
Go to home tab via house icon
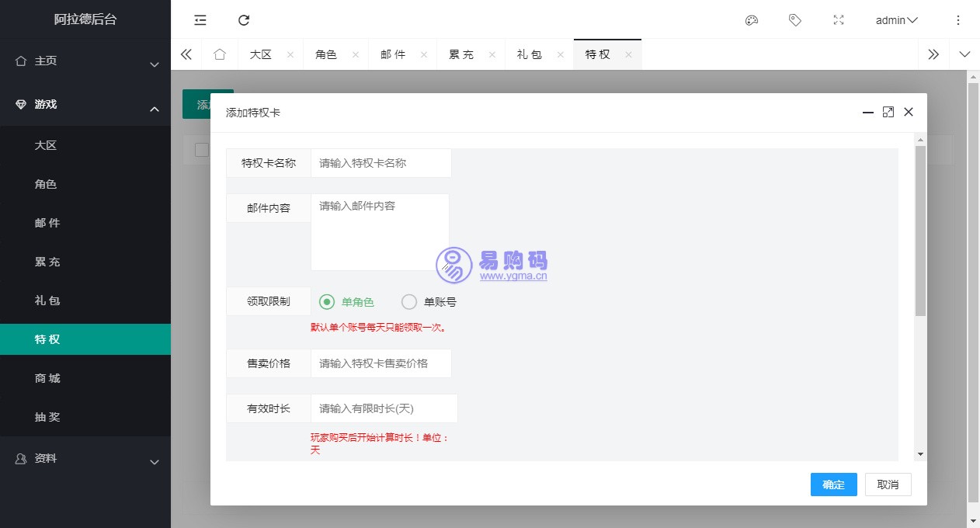coord(220,54)
